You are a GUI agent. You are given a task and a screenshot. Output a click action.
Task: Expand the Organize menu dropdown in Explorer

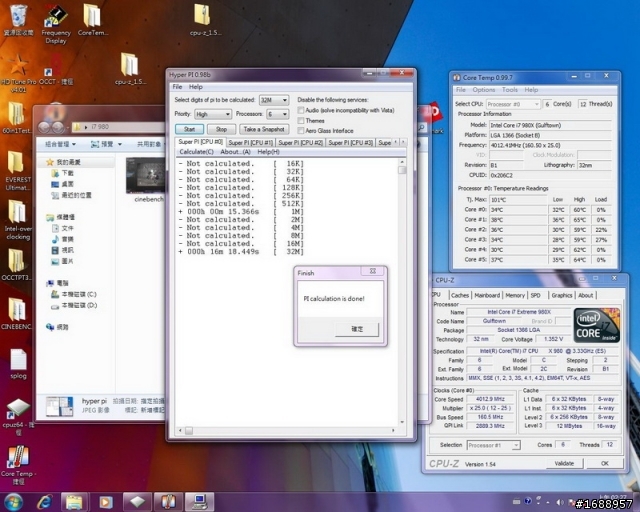pyautogui.click(x=60, y=144)
